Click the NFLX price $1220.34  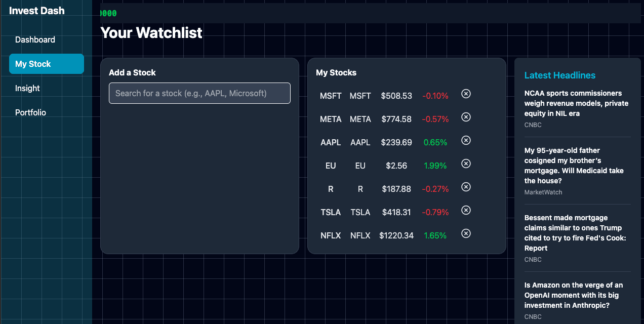[x=396, y=235]
